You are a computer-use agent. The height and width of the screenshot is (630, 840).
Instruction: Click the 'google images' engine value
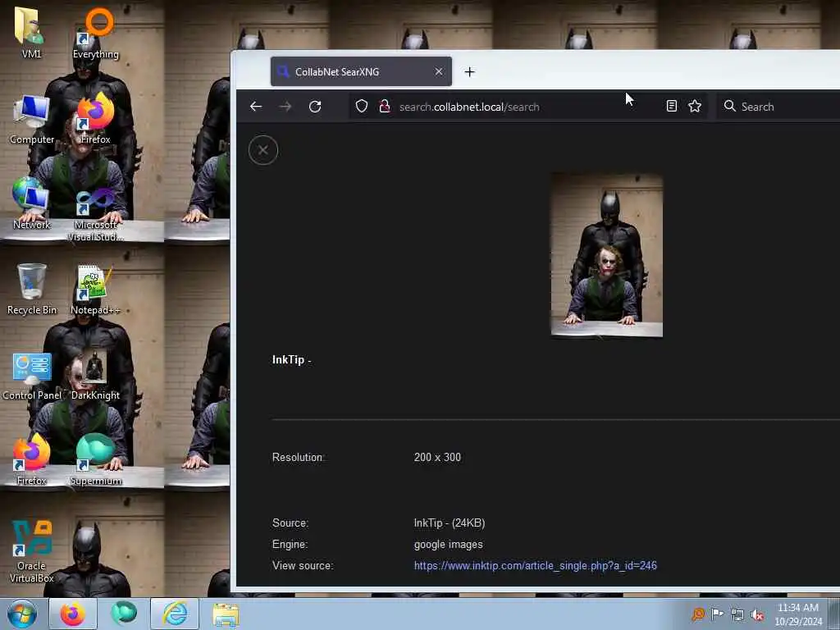point(448,545)
